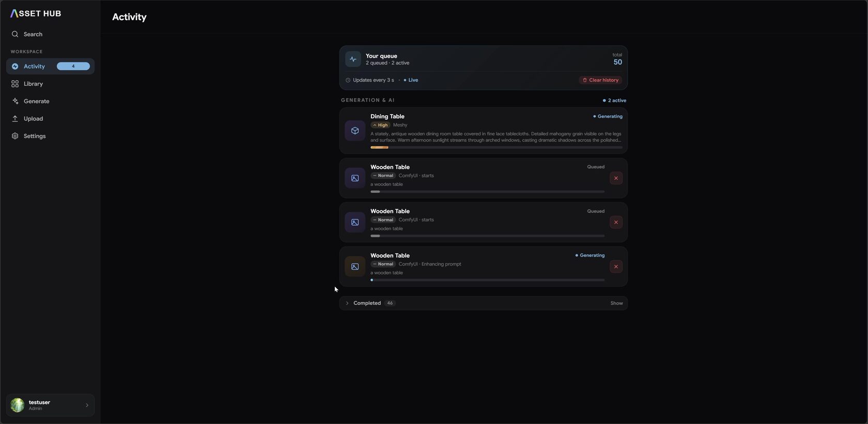The width and height of the screenshot is (868, 424).
Task: Click the Generate sparkle icon
Action: [15, 101]
